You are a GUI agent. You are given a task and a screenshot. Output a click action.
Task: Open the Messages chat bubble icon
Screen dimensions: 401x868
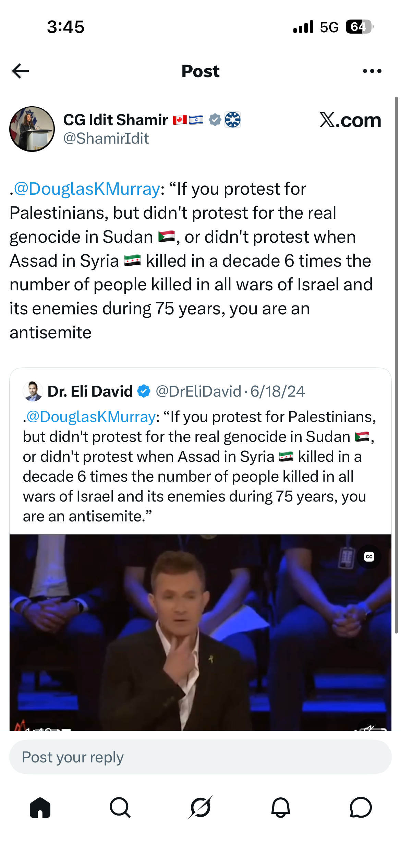pyautogui.click(x=361, y=808)
